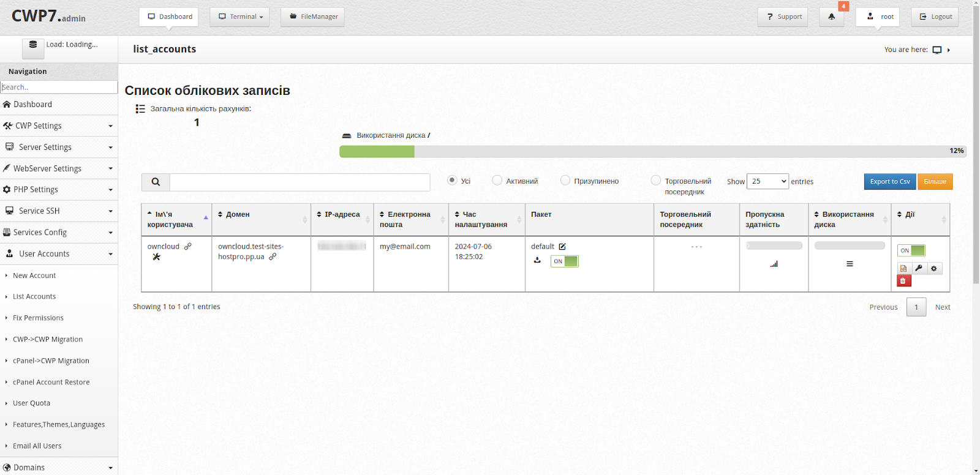The width and height of the screenshot is (980, 475).
Task: Click the Support button
Action: coord(783,17)
